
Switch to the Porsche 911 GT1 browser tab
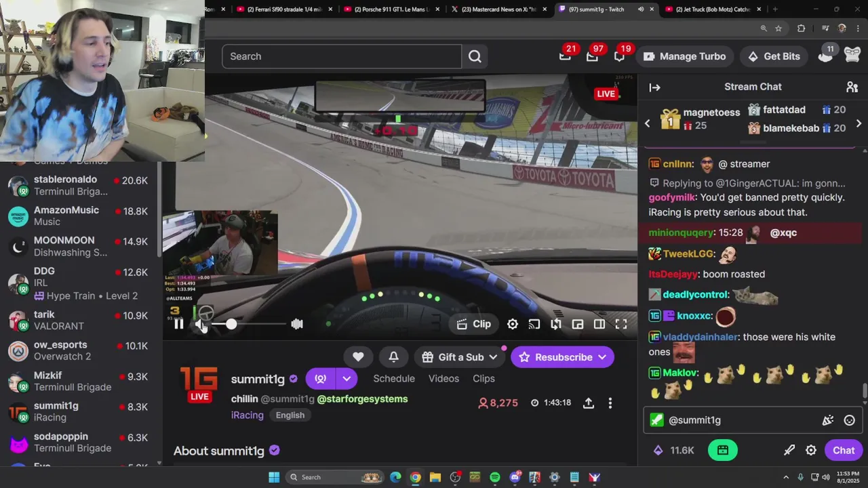tap(391, 9)
